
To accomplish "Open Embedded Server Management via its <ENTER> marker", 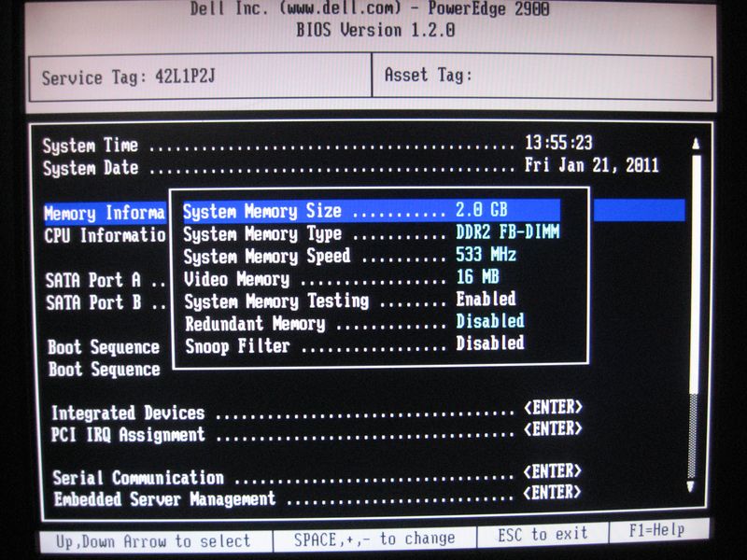I will [552, 493].
